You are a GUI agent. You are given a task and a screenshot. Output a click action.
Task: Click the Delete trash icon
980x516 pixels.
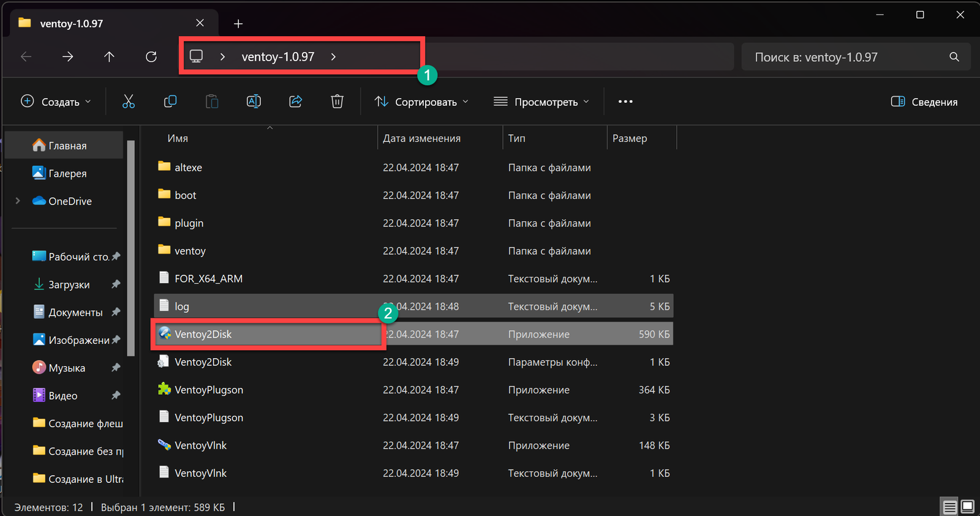point(337,102)
